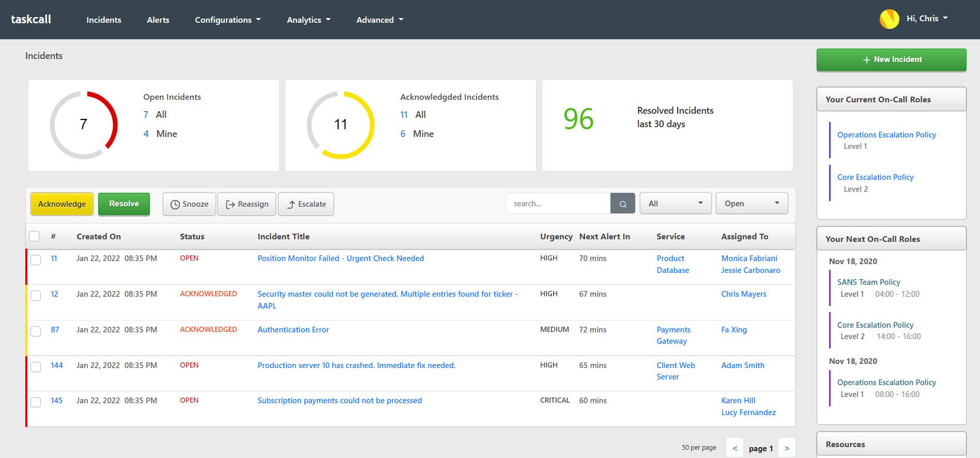Image resolution: width=980 pixels, height=458 pixels.
Task: Toggle the select-all incidents checkbox
Action: coord(35,236)
